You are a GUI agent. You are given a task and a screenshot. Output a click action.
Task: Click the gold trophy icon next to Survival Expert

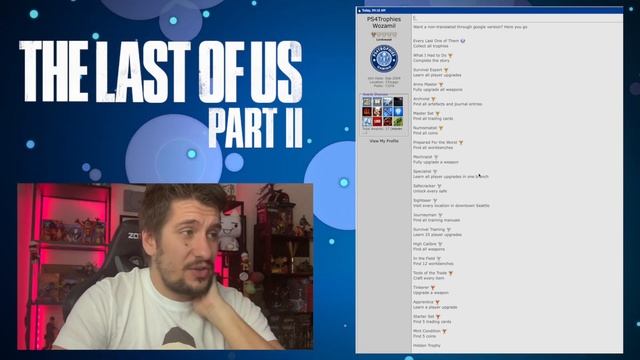click(446, 70)
